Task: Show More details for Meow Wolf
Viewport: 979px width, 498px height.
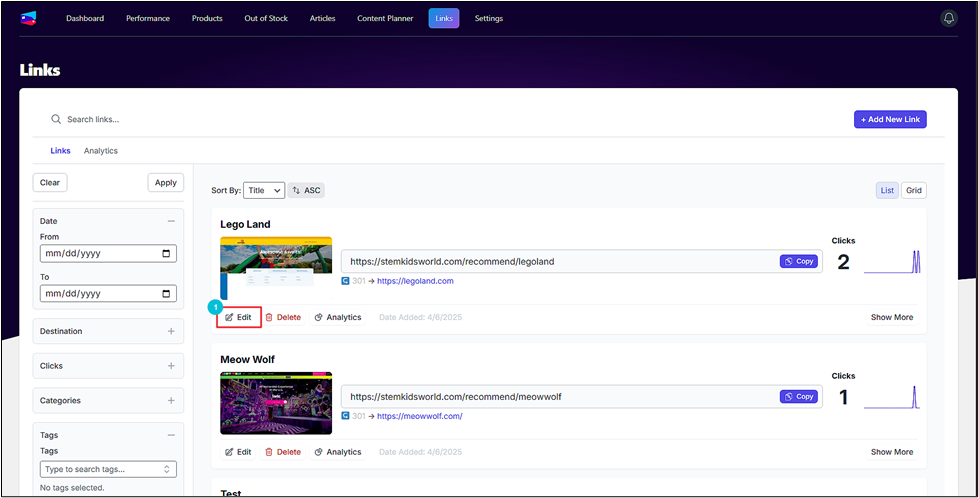Action: click(892, 452)
